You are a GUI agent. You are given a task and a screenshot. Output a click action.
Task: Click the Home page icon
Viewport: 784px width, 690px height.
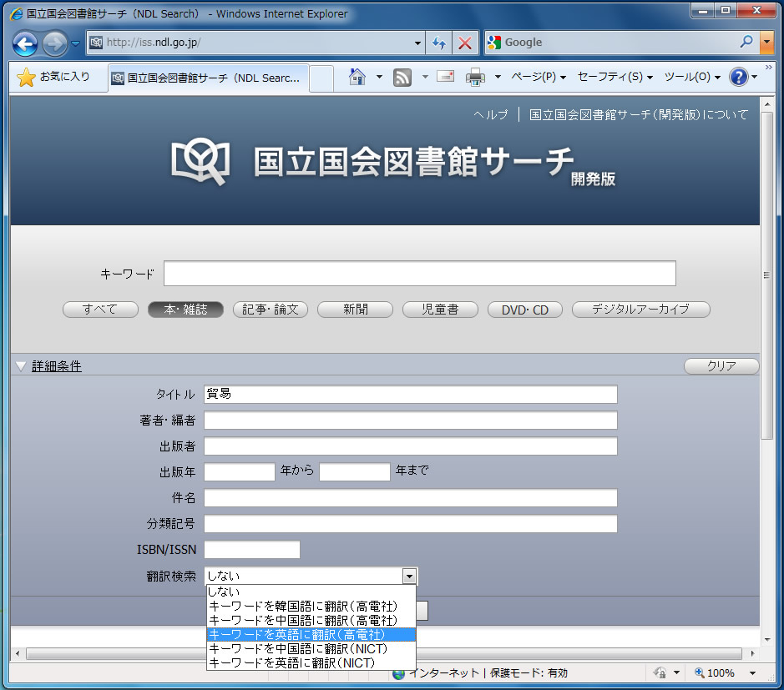357,77
